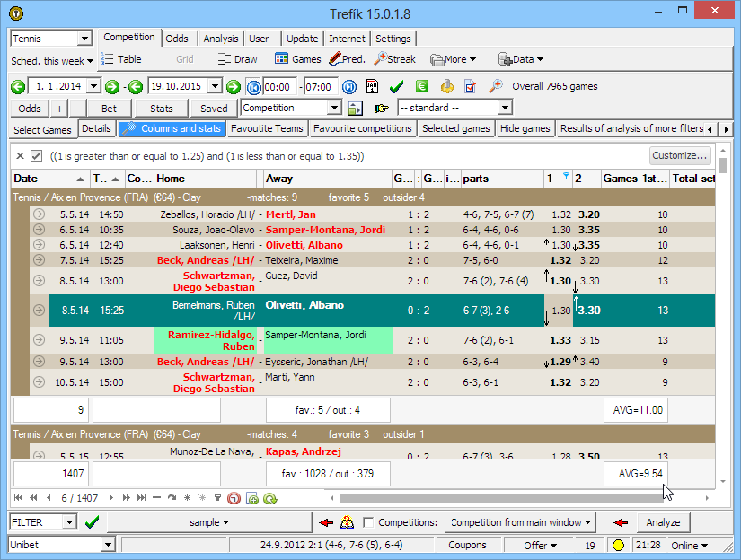Image resolution: width=741 pixels, height=560 pixels.
Task: Click the Games grid icon in toolbar
Action: 281,59
